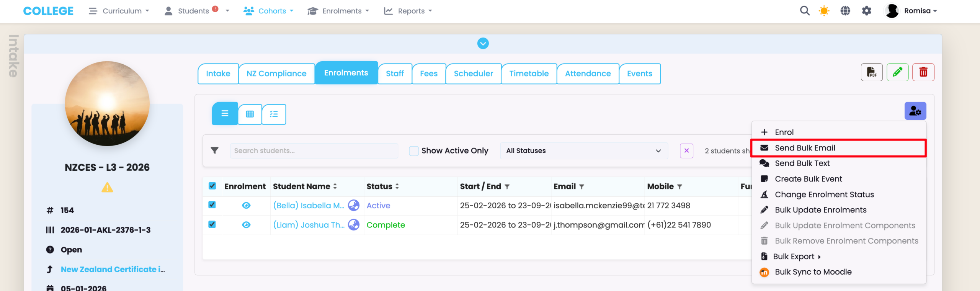Open the New Zealand Certificate link
The height and width of the screenshot is (291, 980).
point(113,270)
